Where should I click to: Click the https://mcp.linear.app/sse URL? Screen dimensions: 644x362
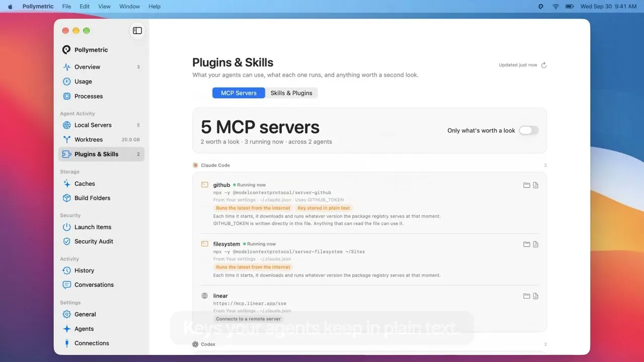pos(250,304)
